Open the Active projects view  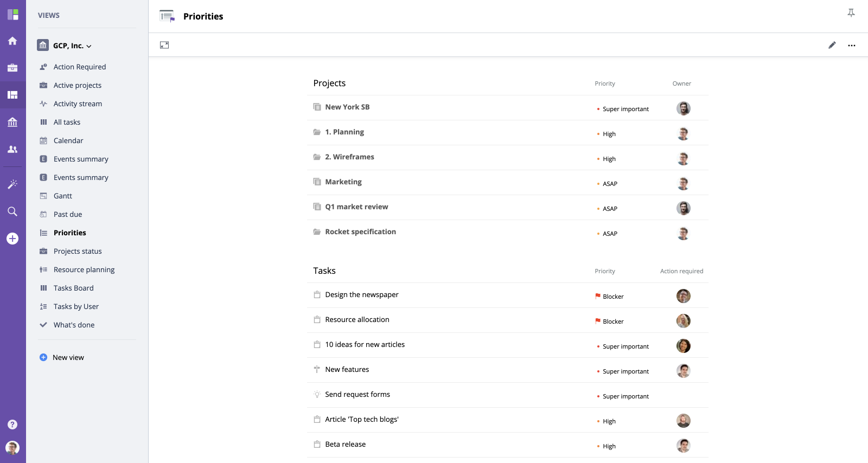(x=78, y=85)
